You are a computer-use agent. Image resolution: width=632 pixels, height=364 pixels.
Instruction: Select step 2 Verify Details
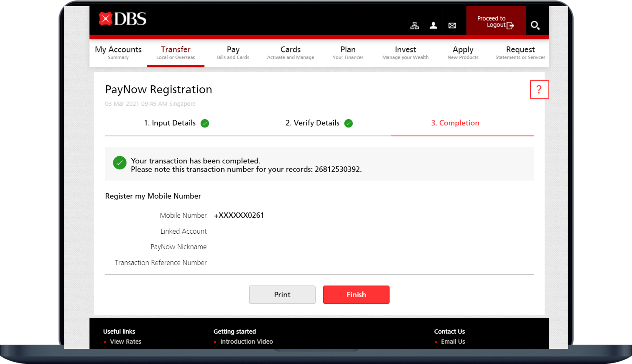tap(313, 123)
